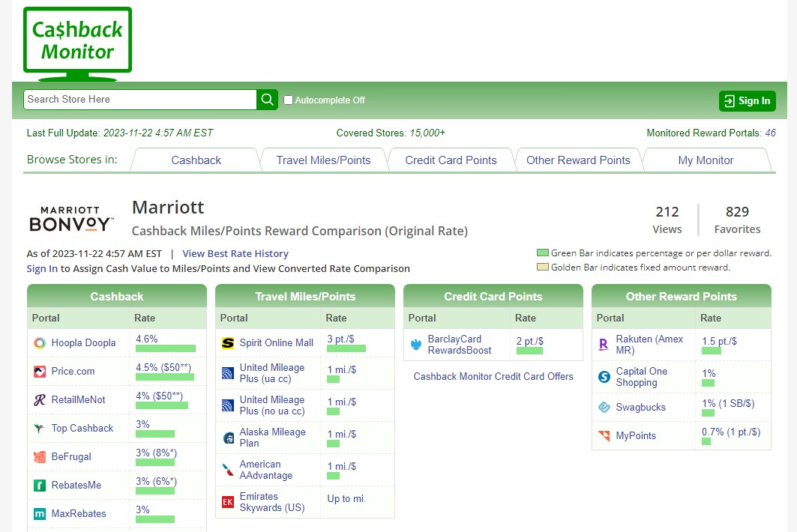
Task: Click the Spirit Online Mall logo icon
Action: (228, 343)
